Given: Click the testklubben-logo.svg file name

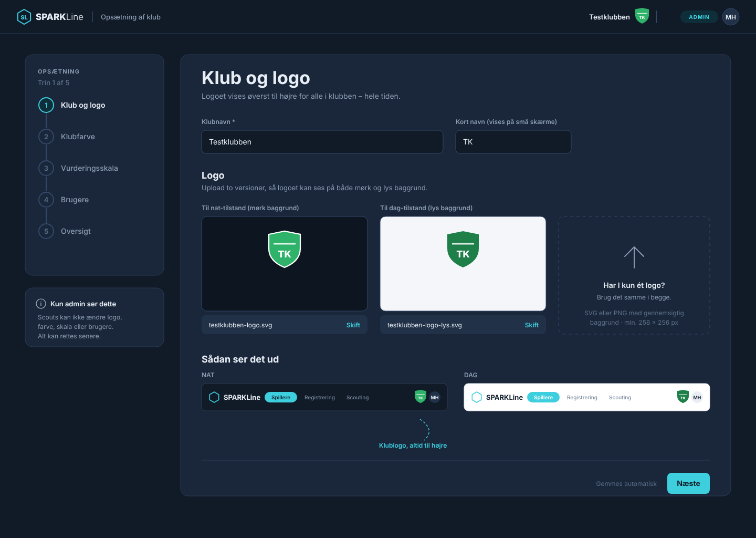Looking at the screenshot, I should pos(240,325).
